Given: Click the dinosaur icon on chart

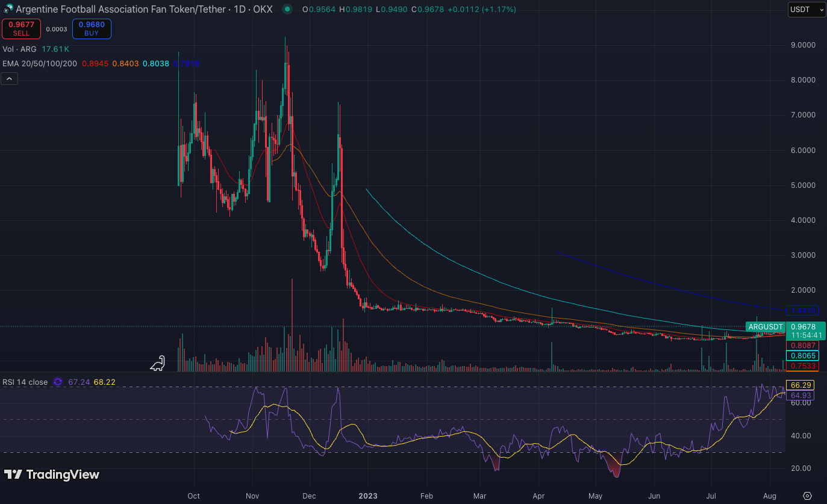Looking at the screenshot, I should (x=158, y=363).
